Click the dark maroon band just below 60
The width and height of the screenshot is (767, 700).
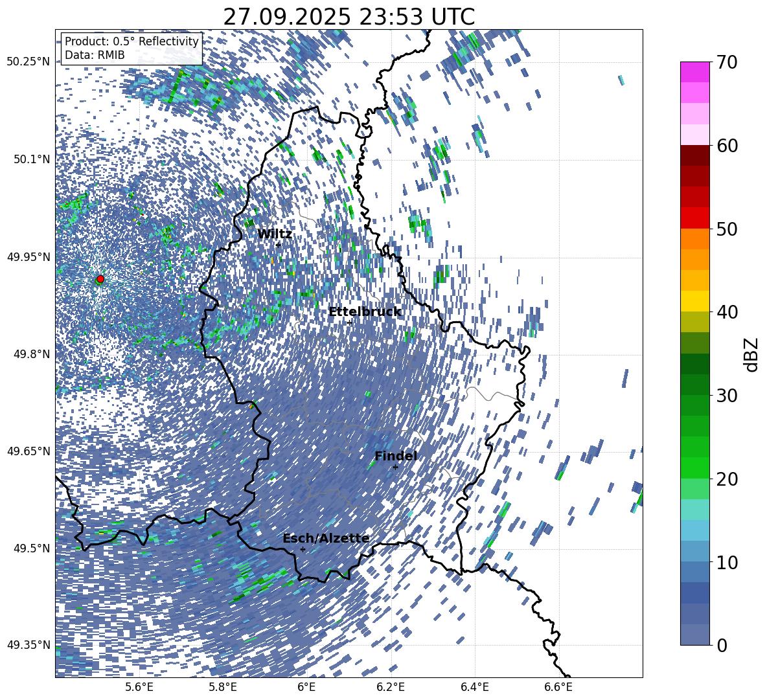694,155
